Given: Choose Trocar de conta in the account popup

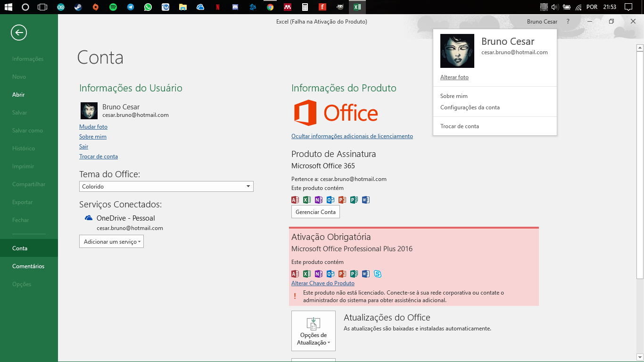Looking at the screenshot, I should [x=460, y=126].
